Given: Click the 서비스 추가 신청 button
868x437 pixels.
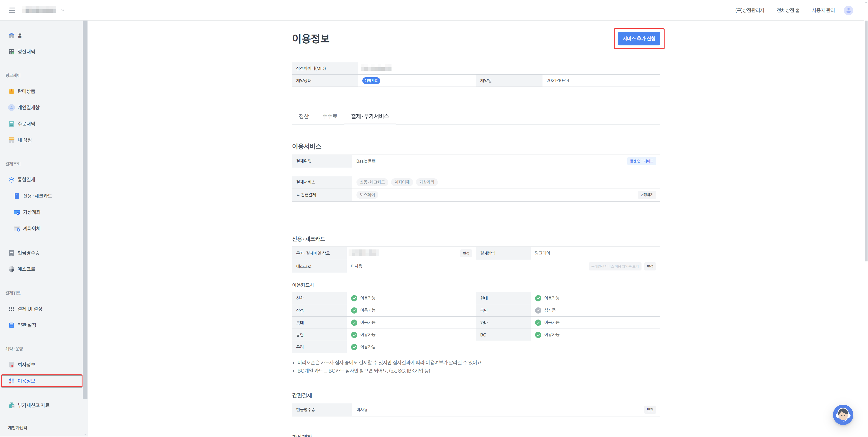Looking at the screenshot, I should [x=639, y=39].
